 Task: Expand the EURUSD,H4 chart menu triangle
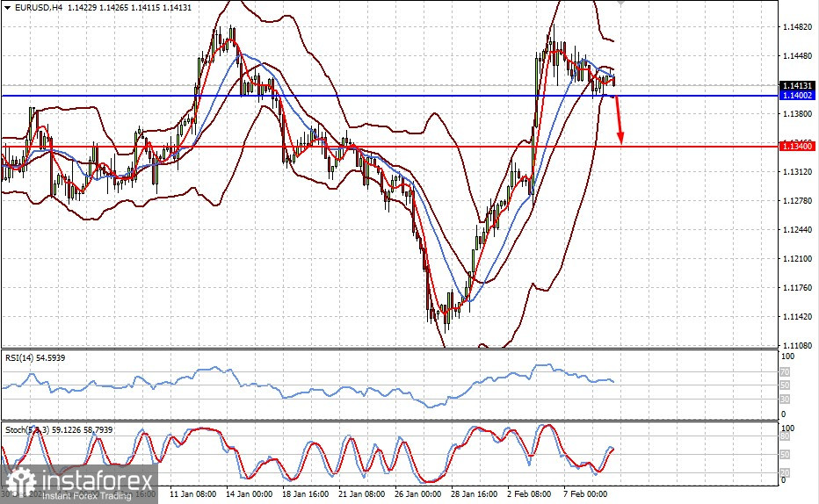coord(7,8)
